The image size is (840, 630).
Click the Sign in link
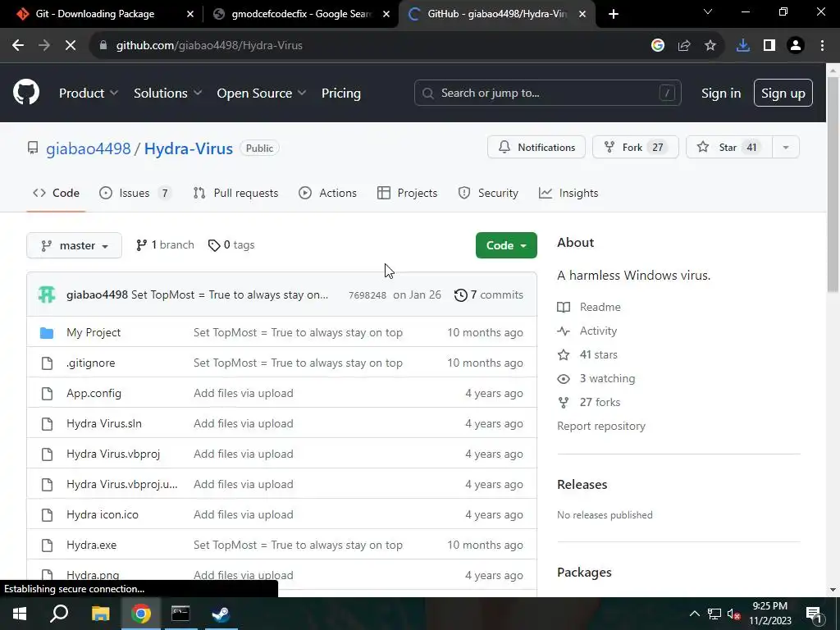point(721,94)
